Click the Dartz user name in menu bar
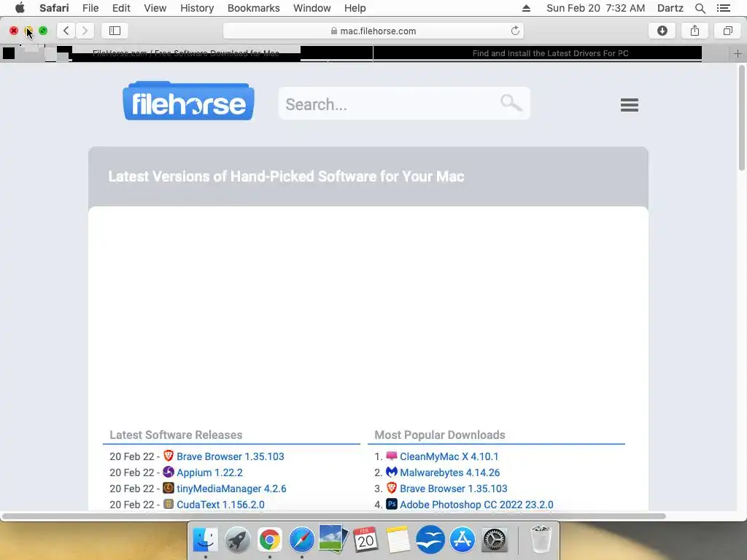This screenshot has width=747, height=560. click(x=670, y=8)
